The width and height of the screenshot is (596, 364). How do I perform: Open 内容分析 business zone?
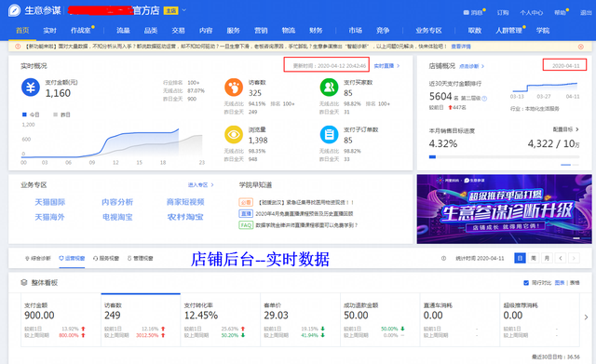coord(117,202)
